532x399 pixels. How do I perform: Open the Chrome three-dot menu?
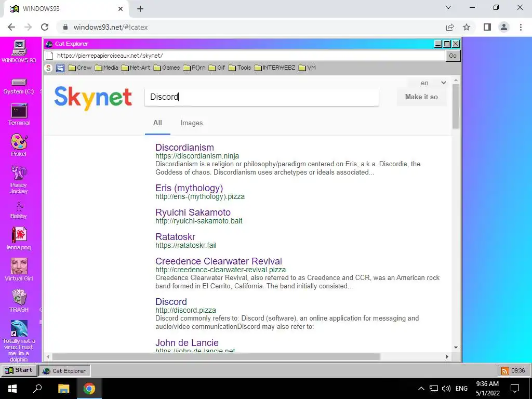(521, 27)
